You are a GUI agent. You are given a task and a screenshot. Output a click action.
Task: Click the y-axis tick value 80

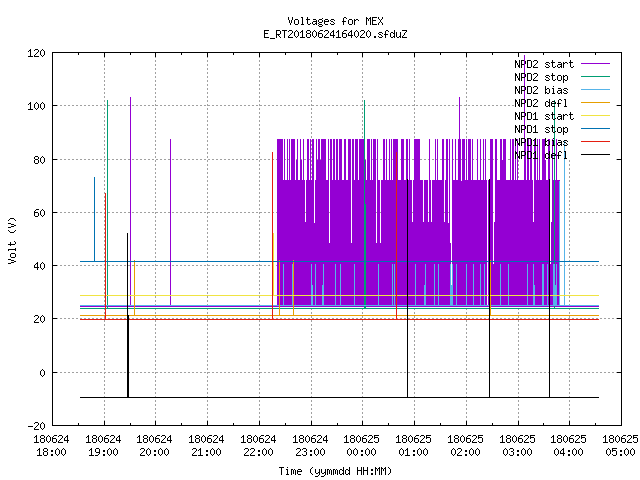click(39, 160)
